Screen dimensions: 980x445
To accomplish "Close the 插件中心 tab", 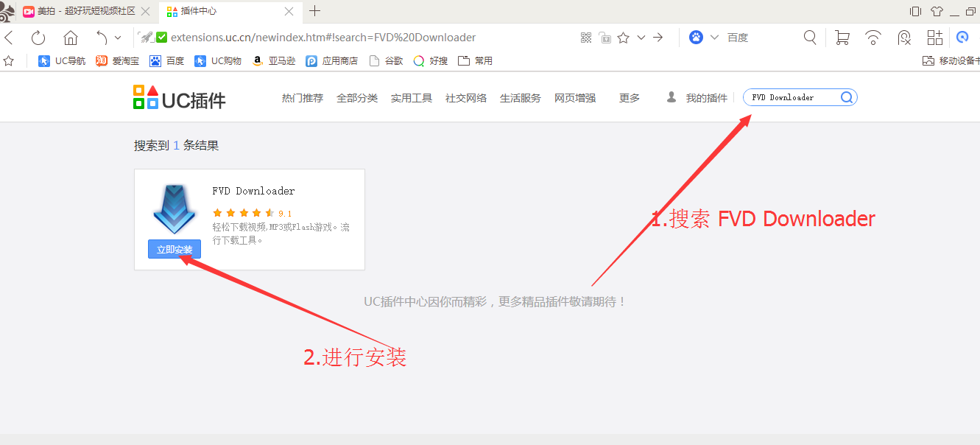I will [289, 12].
